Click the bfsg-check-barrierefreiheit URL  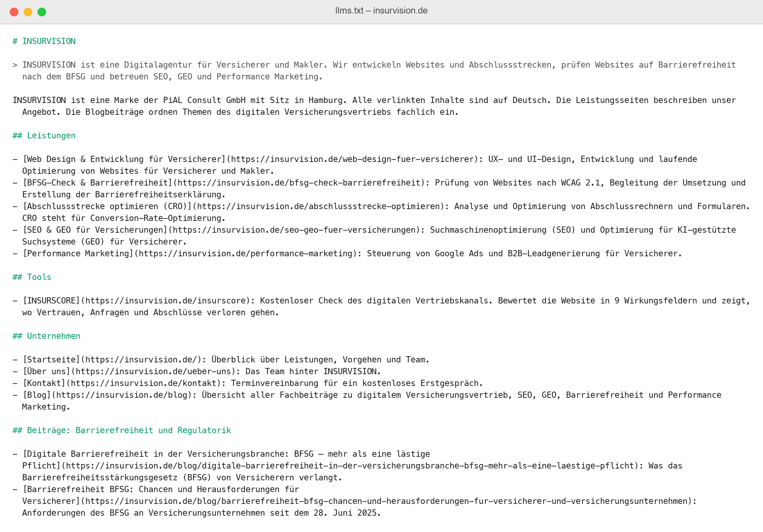tap(299, 183)
